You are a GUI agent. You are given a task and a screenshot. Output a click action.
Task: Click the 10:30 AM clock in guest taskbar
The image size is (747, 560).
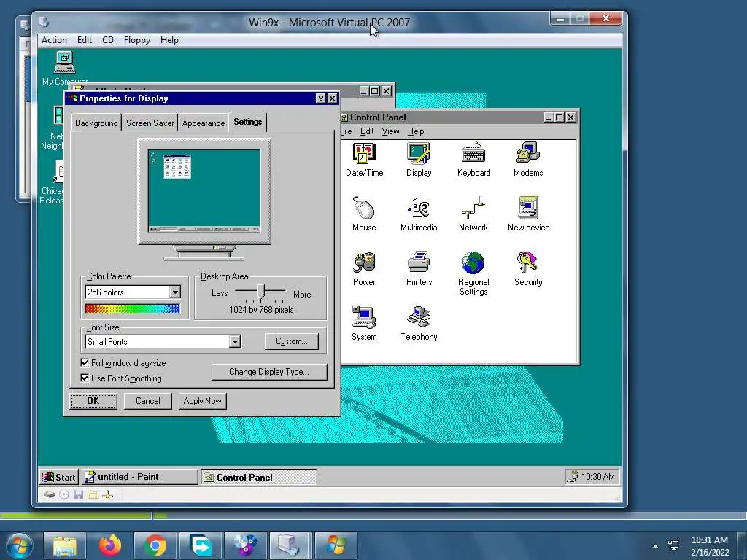tap(598, 477)
